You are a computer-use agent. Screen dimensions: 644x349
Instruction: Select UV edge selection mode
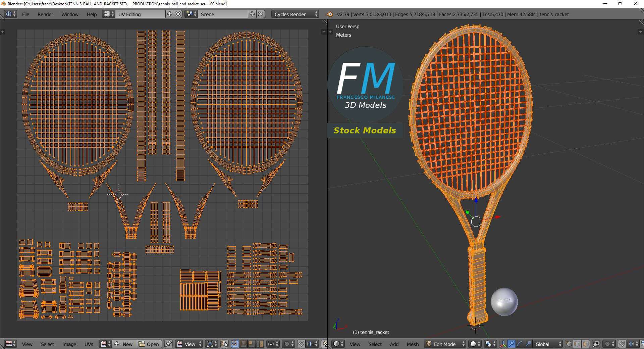pyautogui.click(x=243, y=344)
